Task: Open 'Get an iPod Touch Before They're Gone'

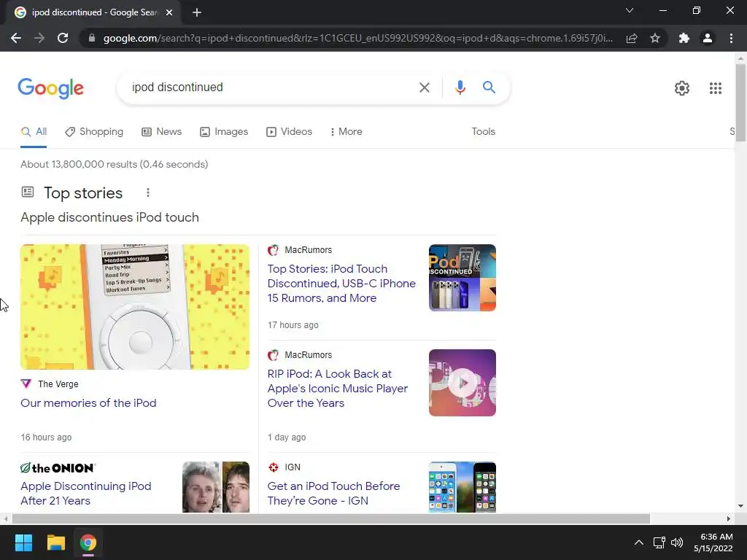Action: click(333, 494)
